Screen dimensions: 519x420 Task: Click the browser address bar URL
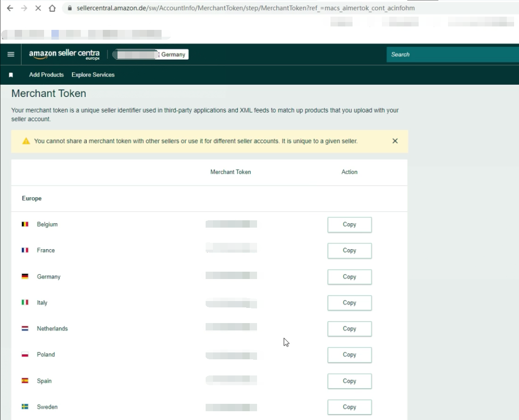click(x=246, y=8)
